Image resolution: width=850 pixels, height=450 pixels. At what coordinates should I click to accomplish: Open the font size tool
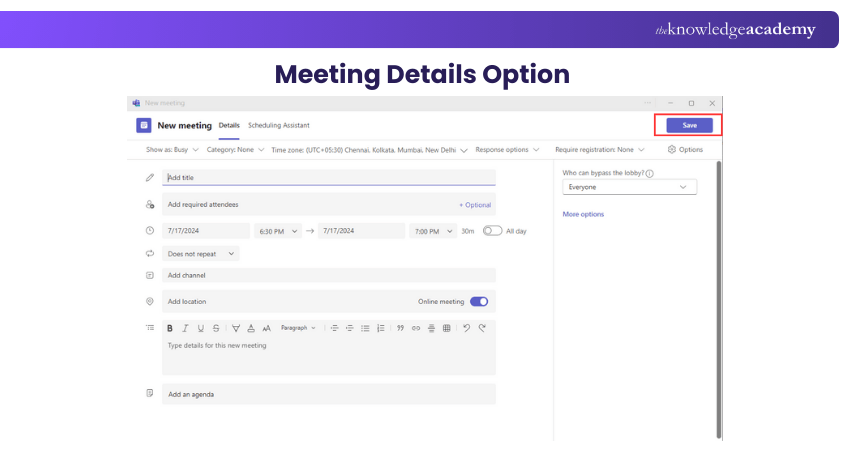pyautogui.click(x=266, y=328)
